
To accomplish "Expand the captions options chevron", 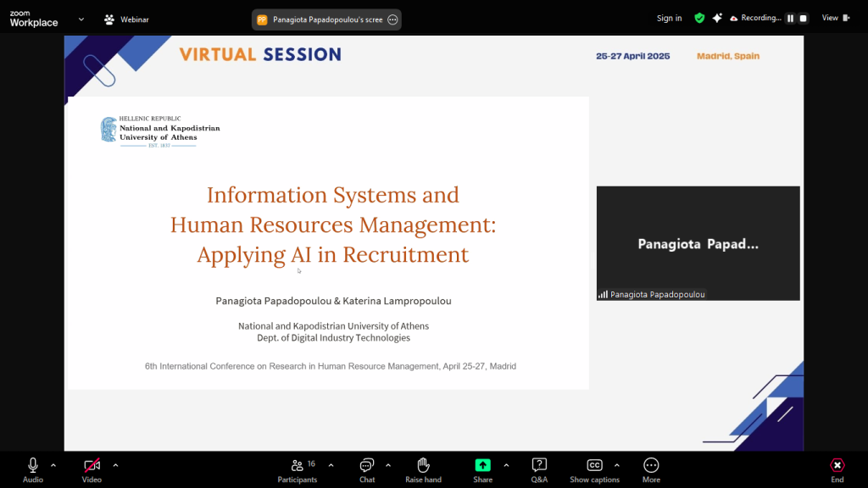I will 616,465.
